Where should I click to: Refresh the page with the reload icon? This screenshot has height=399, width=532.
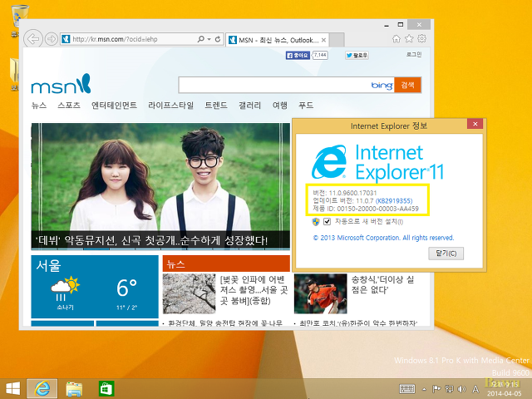pyautogui.click(x=218, y=39)
